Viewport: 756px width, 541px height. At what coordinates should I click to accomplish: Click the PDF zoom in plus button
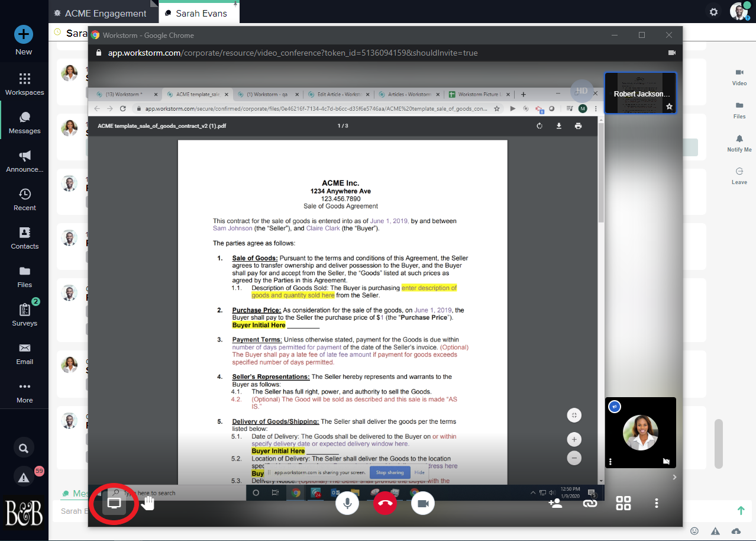click(x=574, y=440)
